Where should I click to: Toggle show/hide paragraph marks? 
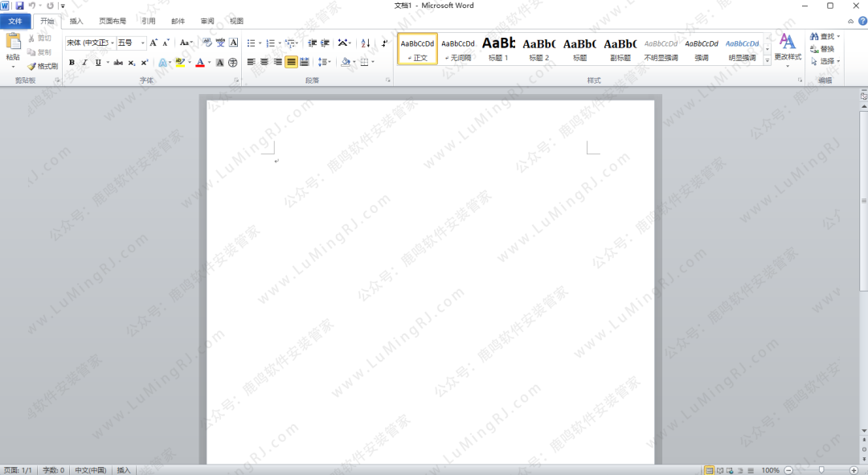pyautogui.click(x=384, y=43)
